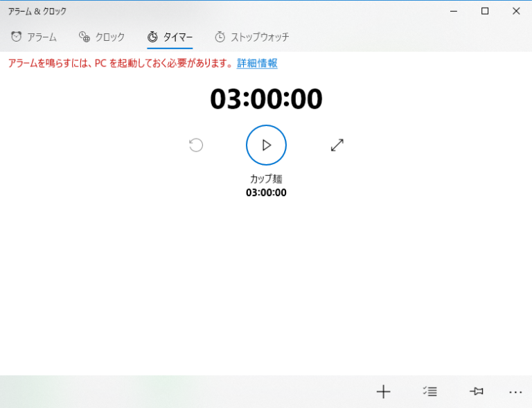Switch to the クロック tab label
Image resolution: width=532 pixels, height=408 pixels.
click(109, 37)
